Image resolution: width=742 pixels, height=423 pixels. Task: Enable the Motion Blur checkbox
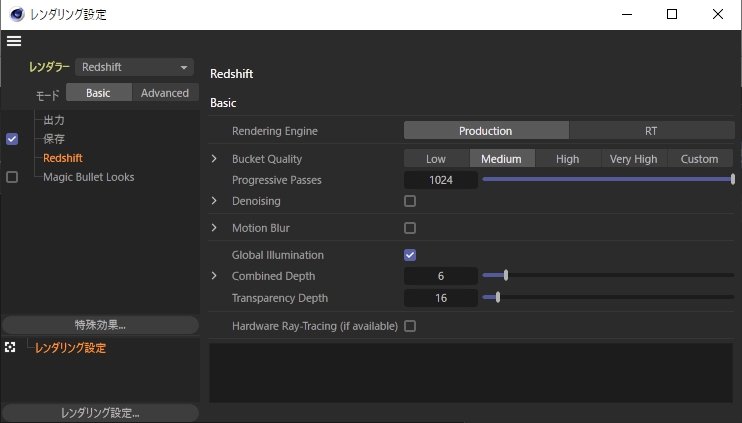pyautogui.click(x=410, y=228)
